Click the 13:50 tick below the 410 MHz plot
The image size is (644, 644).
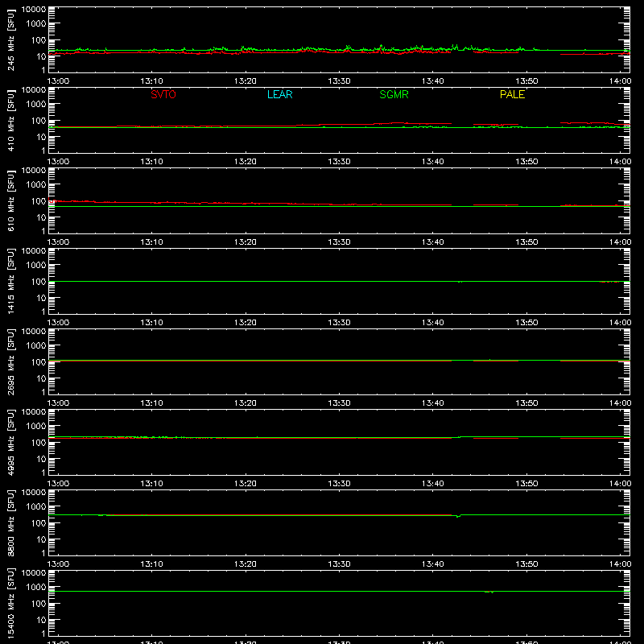[526, 162]
